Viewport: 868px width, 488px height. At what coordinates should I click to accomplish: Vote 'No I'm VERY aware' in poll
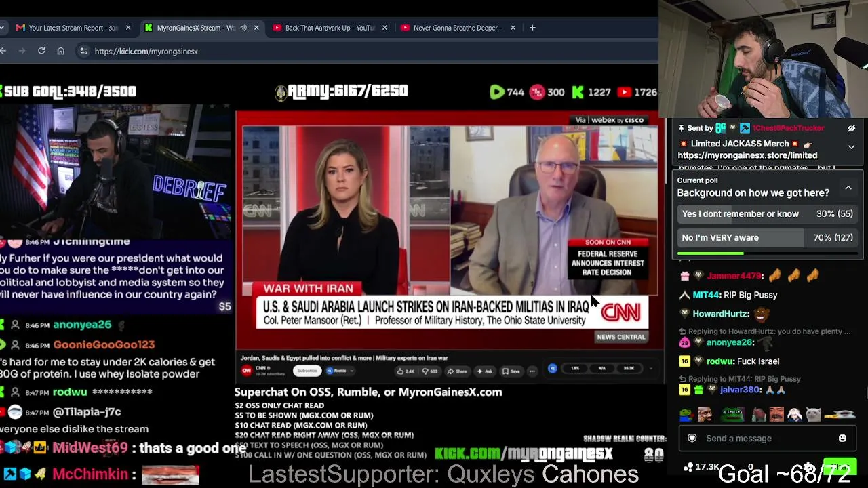pyautogui.click(x=768, y=238)
